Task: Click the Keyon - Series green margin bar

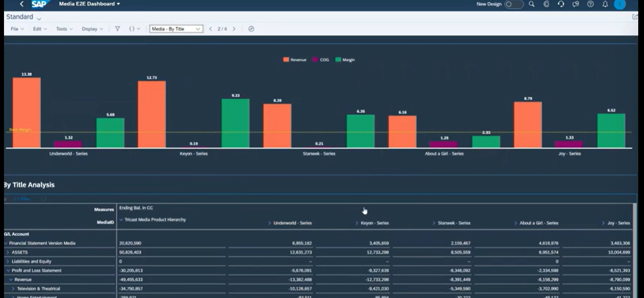Action: 235,123
